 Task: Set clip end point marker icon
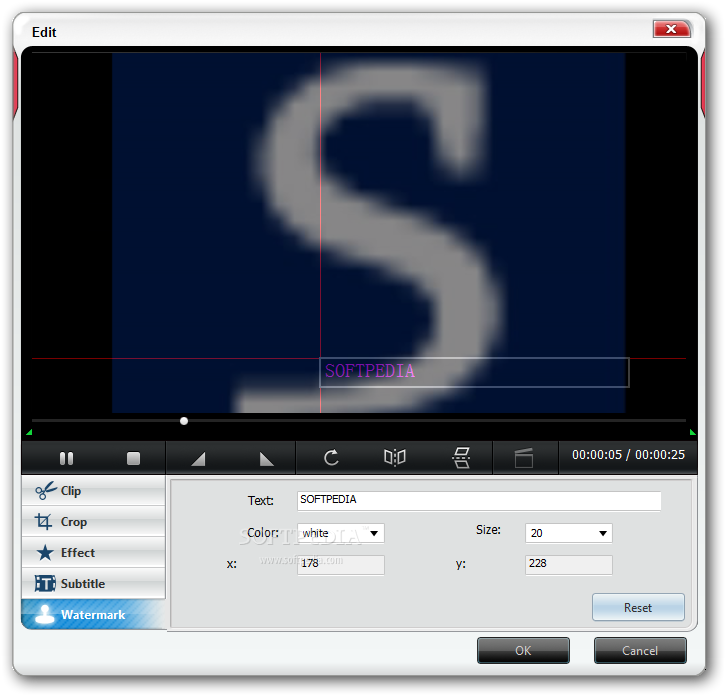[266, 459]
